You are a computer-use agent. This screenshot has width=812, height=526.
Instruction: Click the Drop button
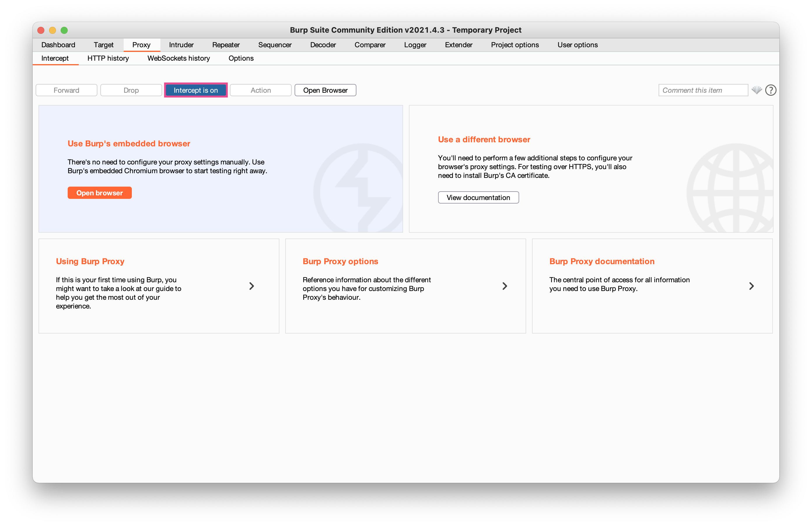pos(131,90)
